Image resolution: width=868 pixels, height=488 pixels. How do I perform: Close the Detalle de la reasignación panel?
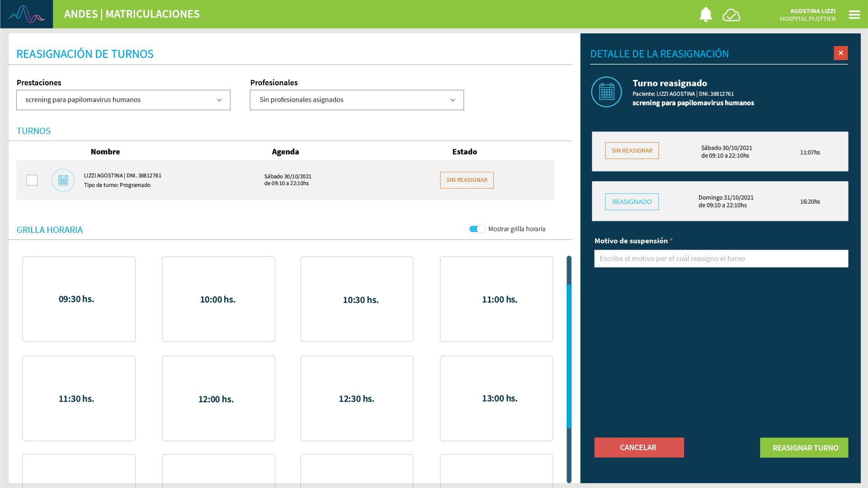[840, 53]
